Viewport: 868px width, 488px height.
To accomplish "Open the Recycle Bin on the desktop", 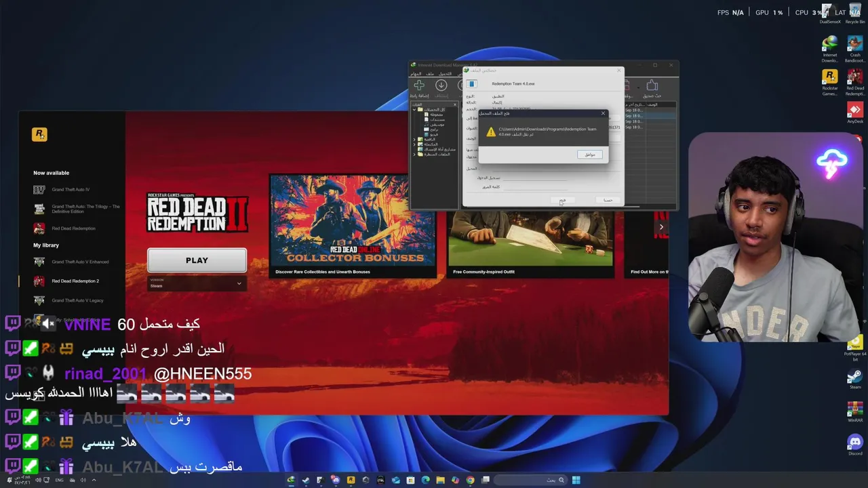I will click(855, 14).
